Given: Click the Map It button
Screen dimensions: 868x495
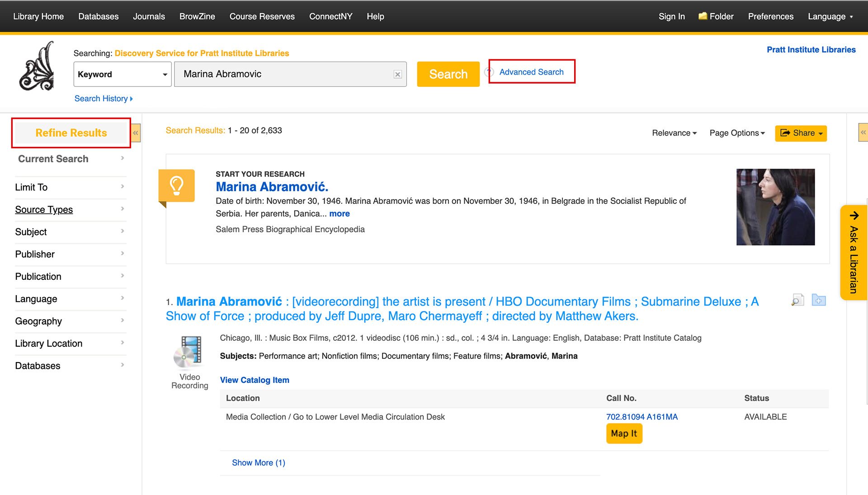Looking at the screenshot, I should pyautogui.click(x=624, y=434).
